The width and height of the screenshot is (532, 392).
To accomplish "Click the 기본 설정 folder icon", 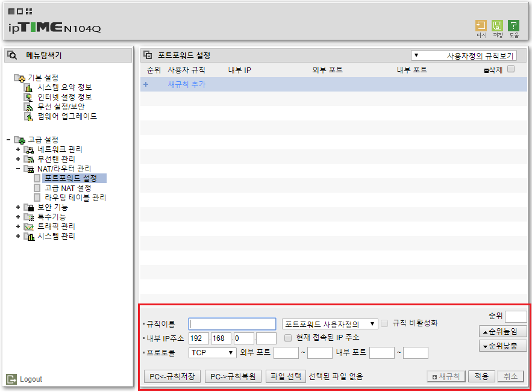I will click(20, 78).
